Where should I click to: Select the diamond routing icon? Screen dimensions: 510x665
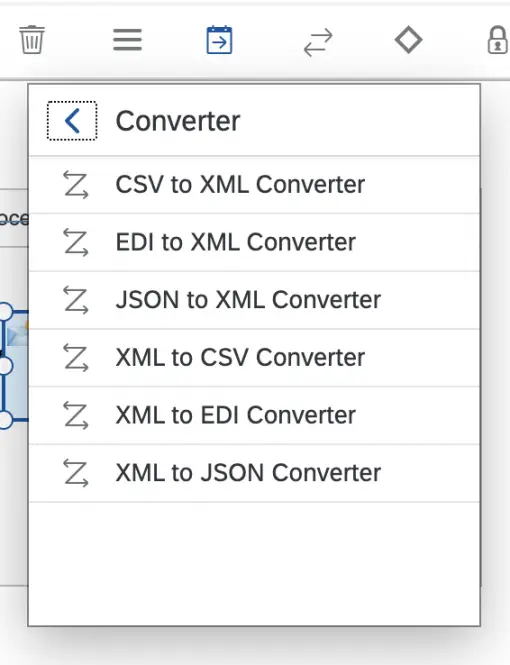click(x=408, y=40)
